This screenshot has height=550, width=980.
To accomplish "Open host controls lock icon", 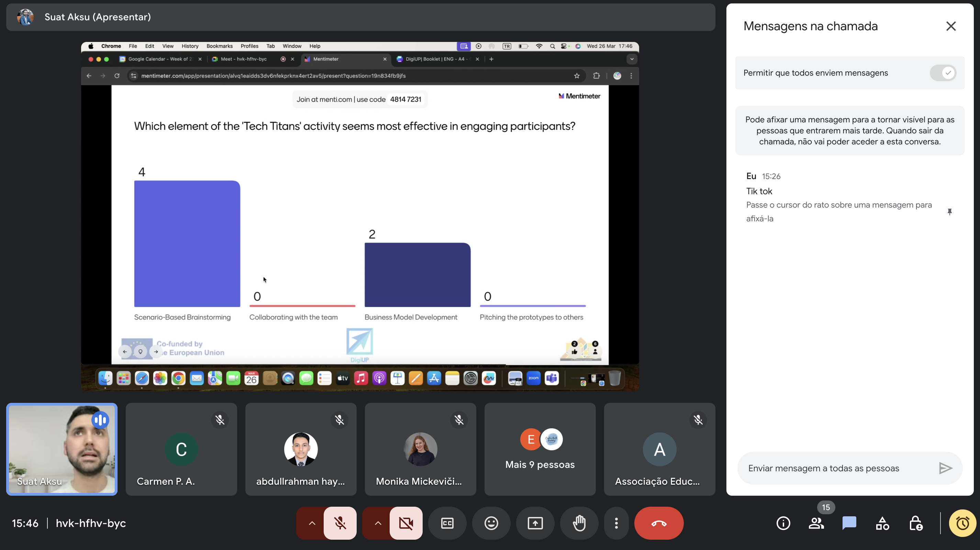I will tap(915, 523).
